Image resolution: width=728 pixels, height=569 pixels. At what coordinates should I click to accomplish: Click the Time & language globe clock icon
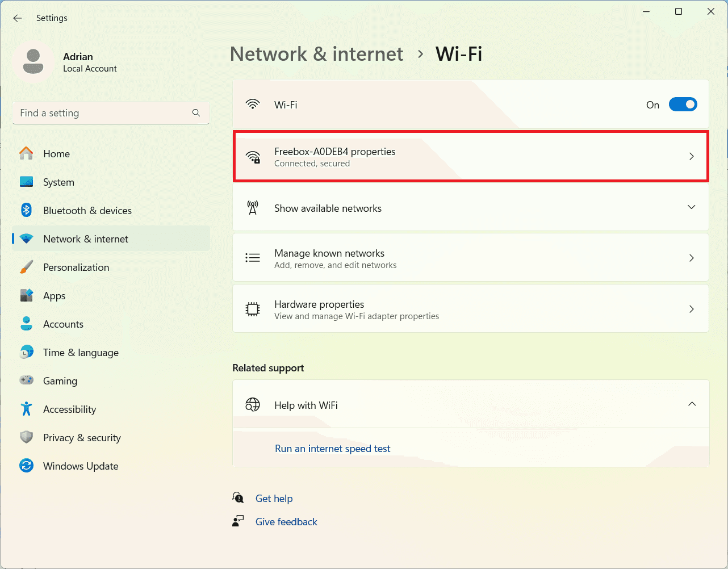click(26, 352)
